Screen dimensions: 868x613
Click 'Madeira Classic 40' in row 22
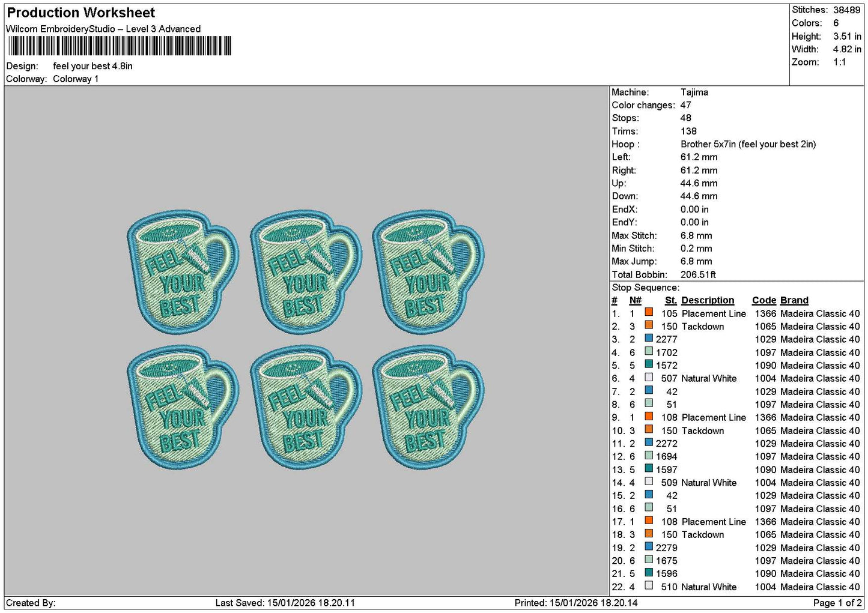820,587
